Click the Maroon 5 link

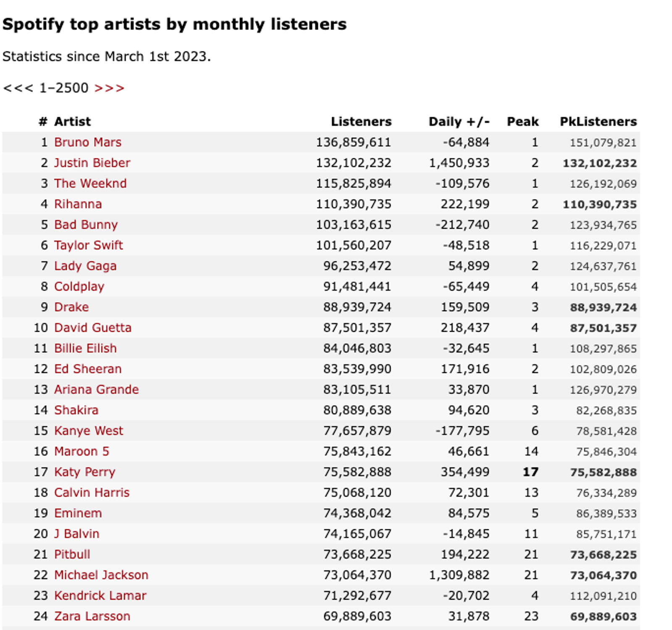(x=81, y=451)
